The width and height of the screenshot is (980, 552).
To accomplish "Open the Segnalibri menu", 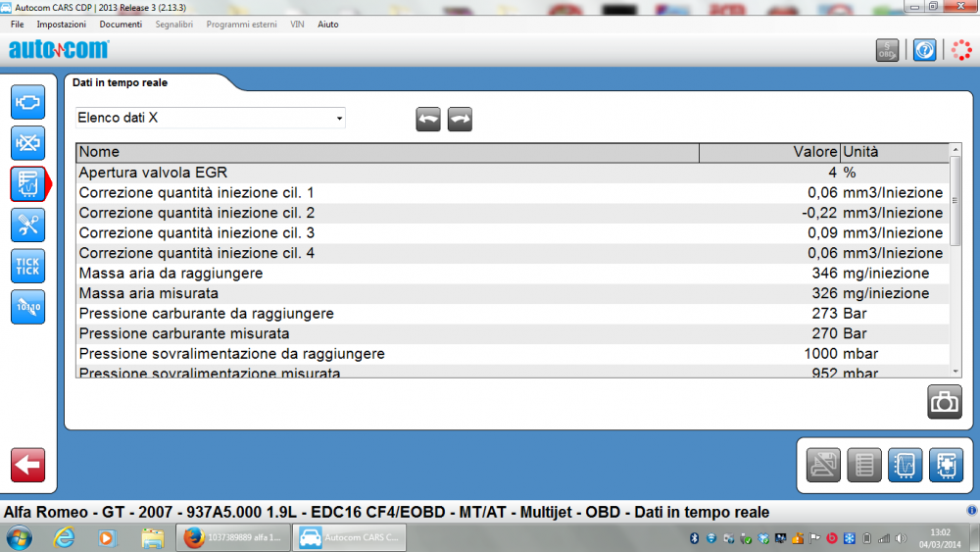I will (173, 25).
